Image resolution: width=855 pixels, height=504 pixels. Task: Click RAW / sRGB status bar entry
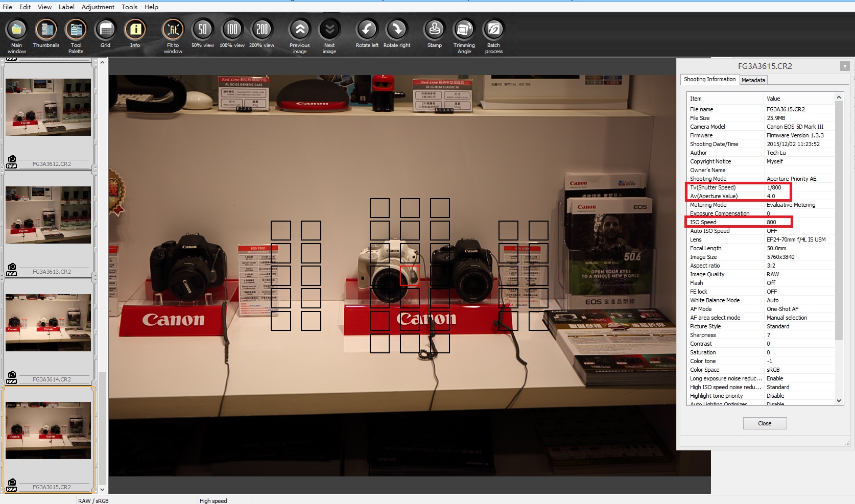point(93,501)
